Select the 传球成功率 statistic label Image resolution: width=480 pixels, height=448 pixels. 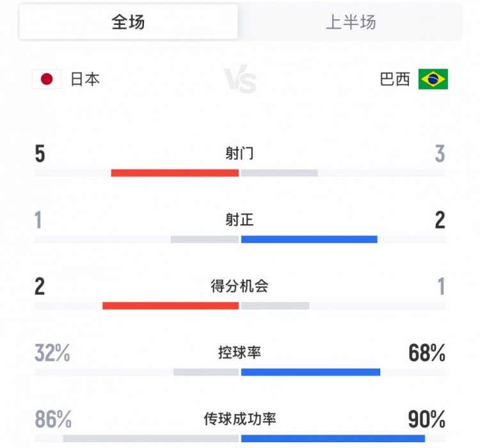coord(240,419)
